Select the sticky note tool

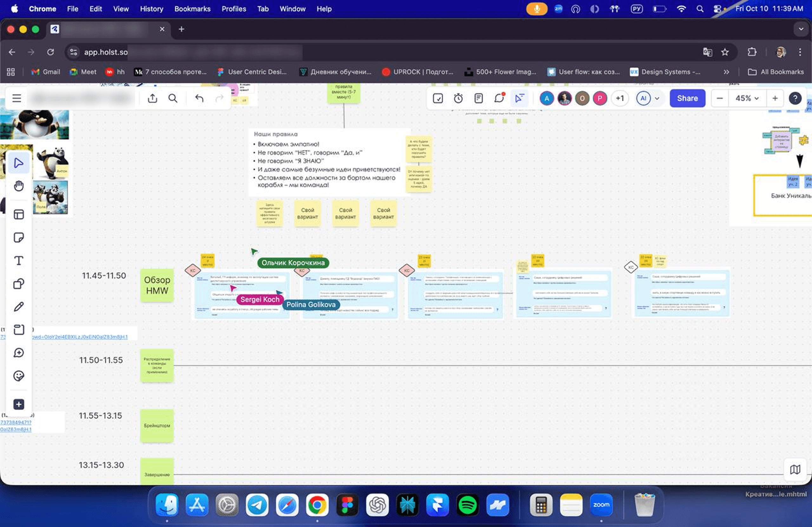click(19, 237)
